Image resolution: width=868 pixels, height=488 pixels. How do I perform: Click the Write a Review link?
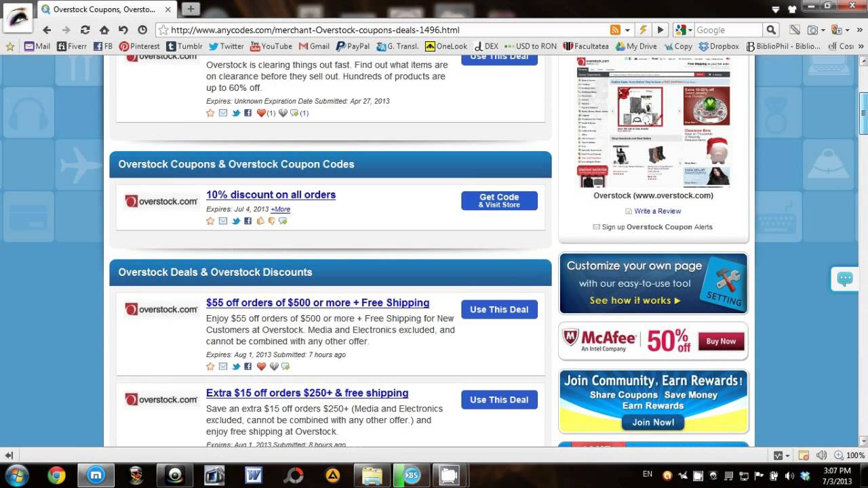point(657,211)
